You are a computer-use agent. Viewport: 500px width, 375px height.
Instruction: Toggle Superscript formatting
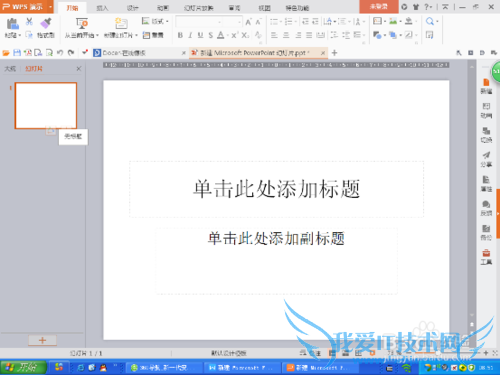coord(234,35)
